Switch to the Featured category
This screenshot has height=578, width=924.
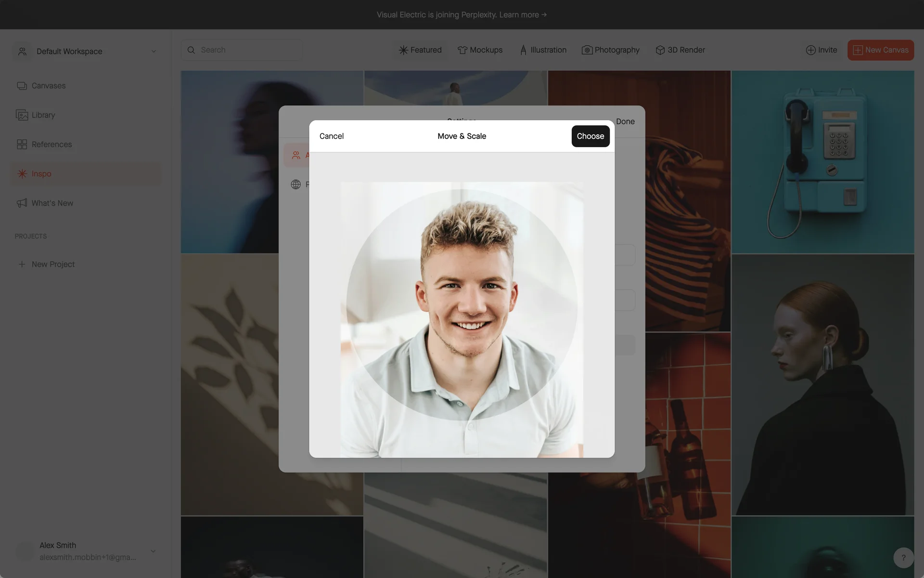[420, 50]
